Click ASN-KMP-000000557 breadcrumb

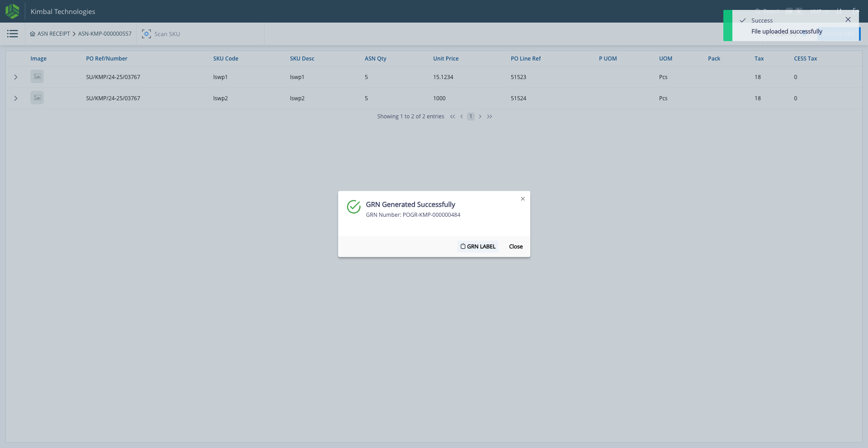(x=105, y=34)
